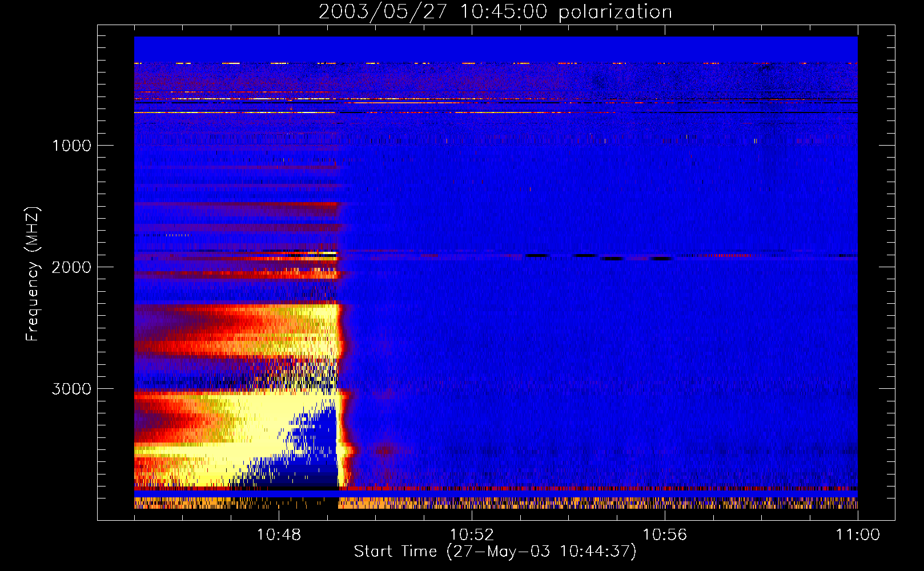
Task: Click the "10:48" time tick label
Action: pos(279,535)
